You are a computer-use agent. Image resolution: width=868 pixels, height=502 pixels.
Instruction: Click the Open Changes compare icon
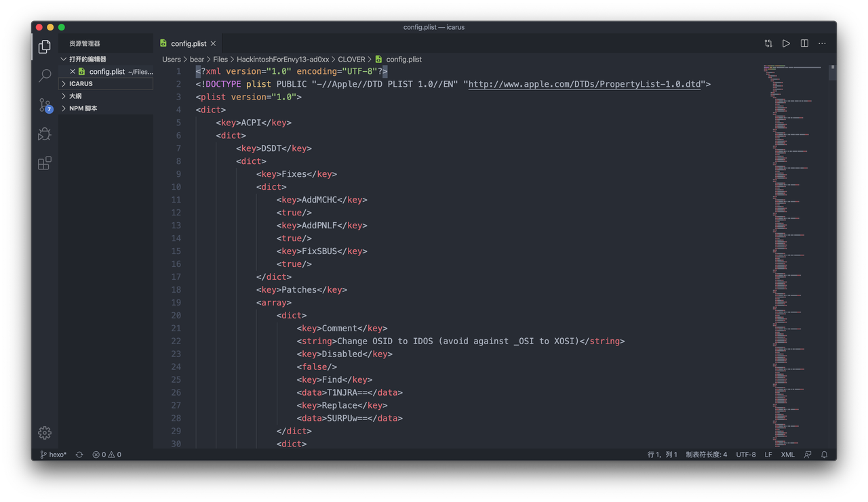(768, 43)
